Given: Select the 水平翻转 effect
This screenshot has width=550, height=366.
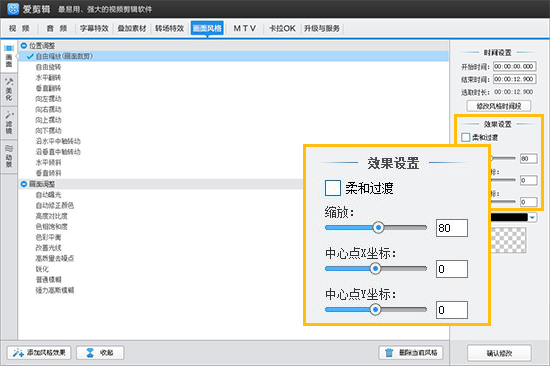Looking at the screenshot, I should coord(48,78).
